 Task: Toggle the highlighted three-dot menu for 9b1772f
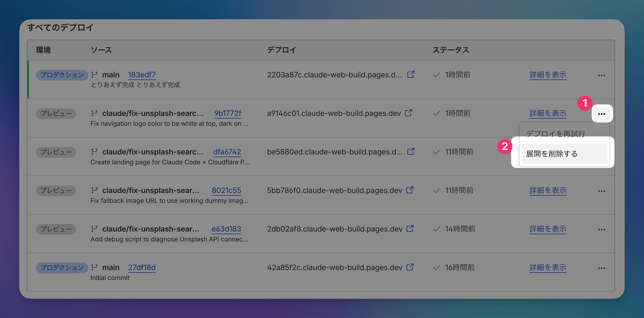[601, 114]
